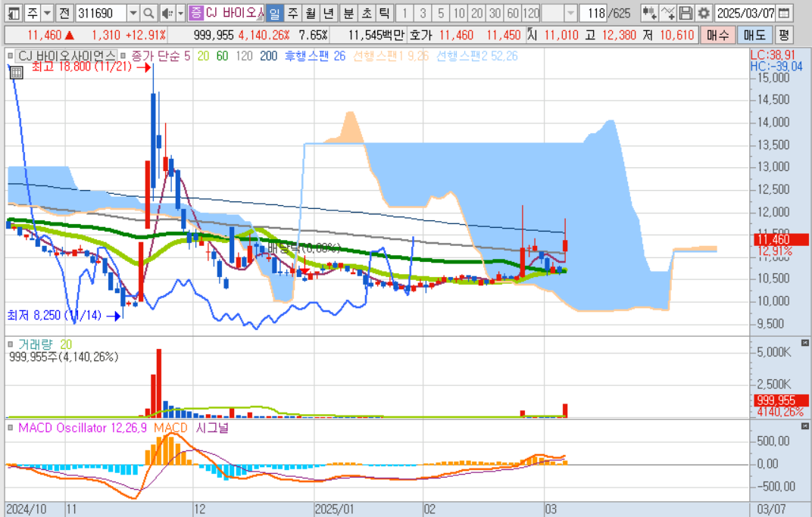
Task: Open chart settings gear icon
Action: click(703, 13)
